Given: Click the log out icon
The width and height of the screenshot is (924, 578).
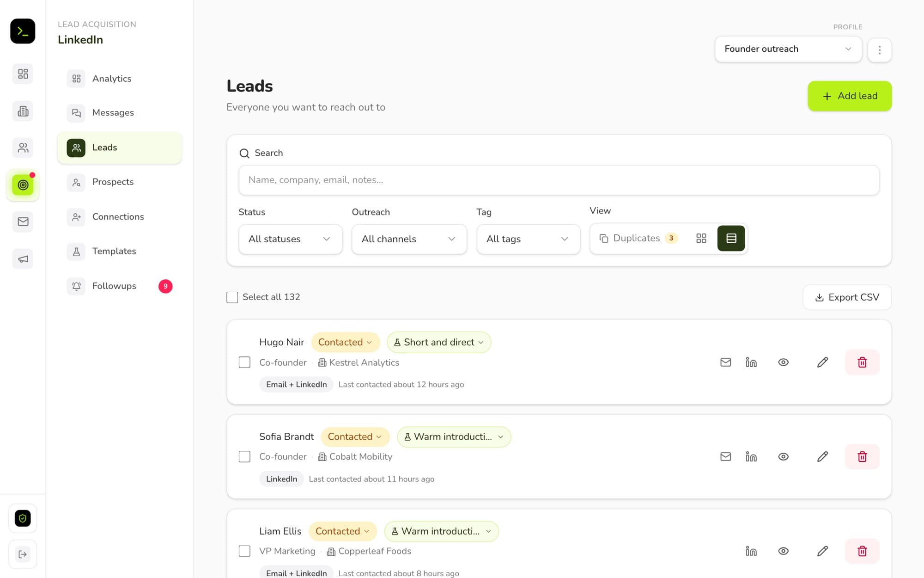Looking at the screenshot, I should (x=23, y=554).
